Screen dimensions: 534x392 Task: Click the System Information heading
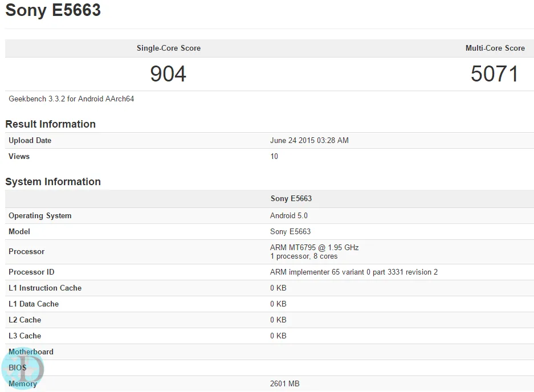pyautogui.click(x=53, y=182)
